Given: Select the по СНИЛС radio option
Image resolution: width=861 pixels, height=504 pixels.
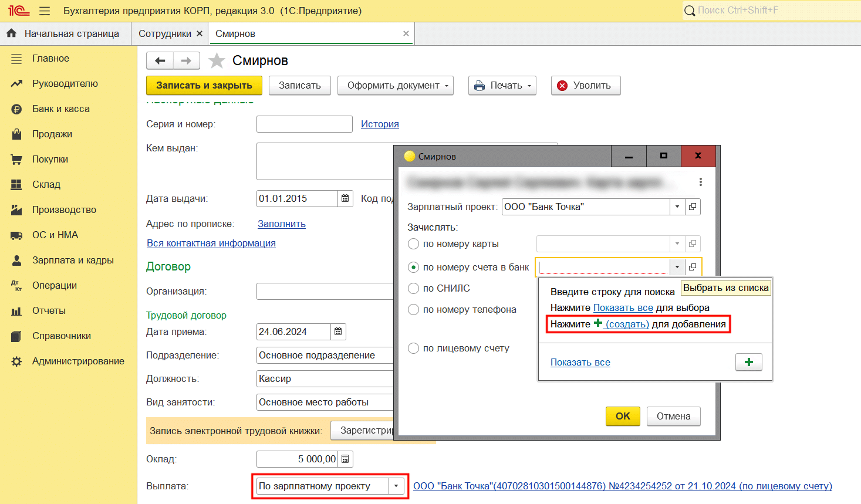Looking at the screenshot, I should click(414, 288).
